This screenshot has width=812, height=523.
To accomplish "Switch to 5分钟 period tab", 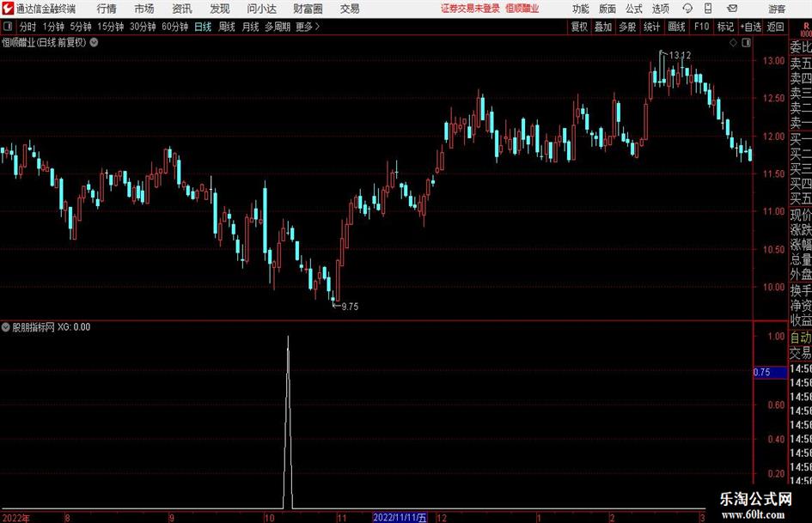I will (80, 27).
